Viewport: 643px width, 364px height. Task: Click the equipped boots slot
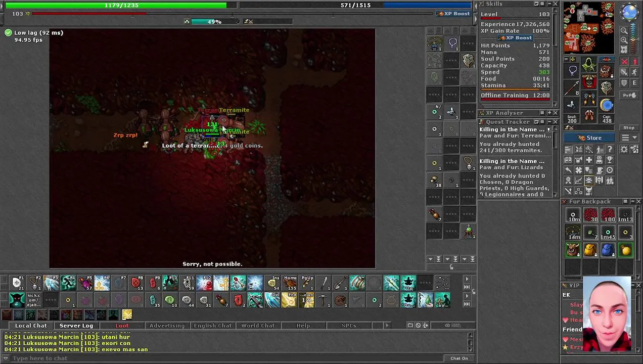click(x=589, y=115)
